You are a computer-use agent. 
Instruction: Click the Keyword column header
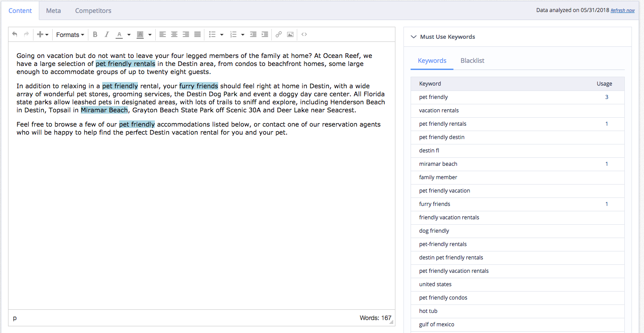click(x=430, y=84)
